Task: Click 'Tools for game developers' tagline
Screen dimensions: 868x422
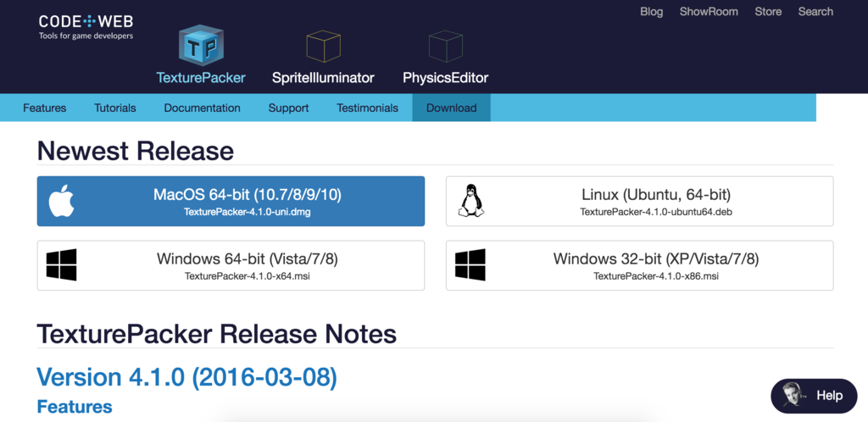Action: [x=86, y=36]
